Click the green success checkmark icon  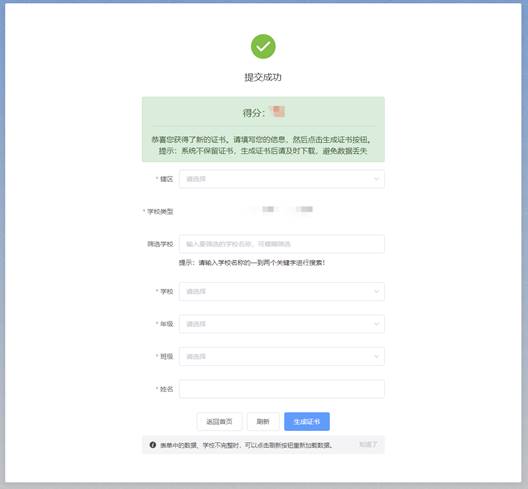[x=263, y=46]
